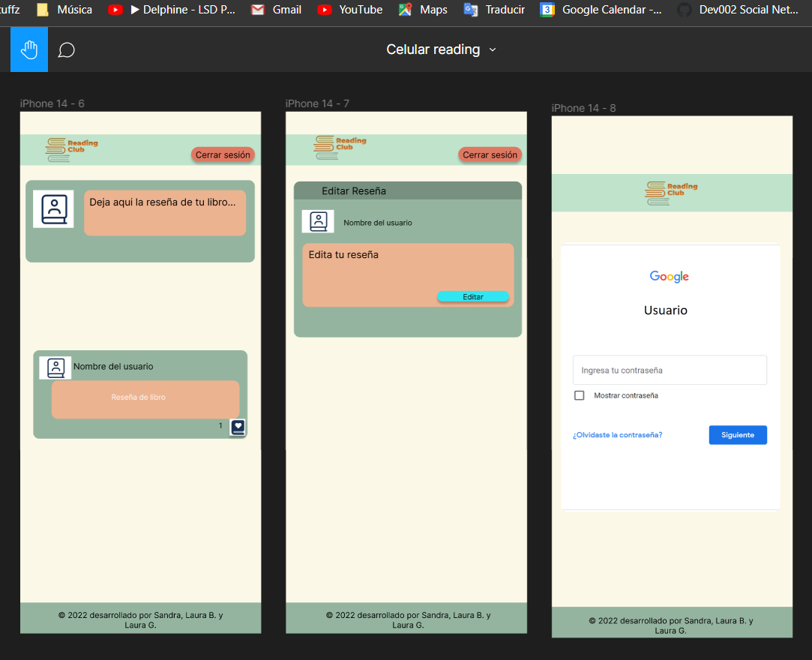Image resolution: width=812 pixels, height=660 pixels.
Task: Open the ¿Olvidaste la contraseña? link
Action: 617,434
